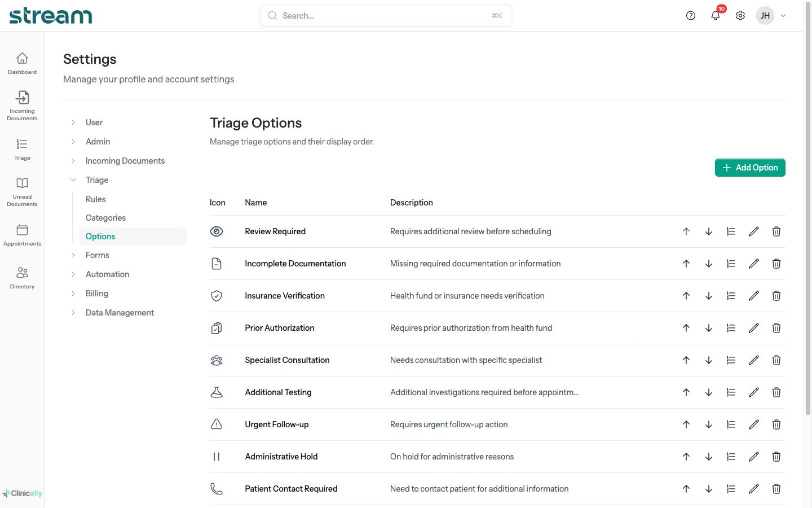Click the settings gear in the top bar
The width and height of the screenshot is (812, 508).
pyautogui.click(x=740, y=15)
